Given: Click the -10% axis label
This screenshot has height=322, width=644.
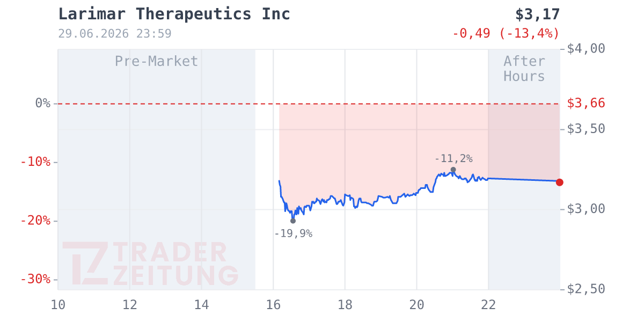Looking at the screenshot, I should point(35,162).
